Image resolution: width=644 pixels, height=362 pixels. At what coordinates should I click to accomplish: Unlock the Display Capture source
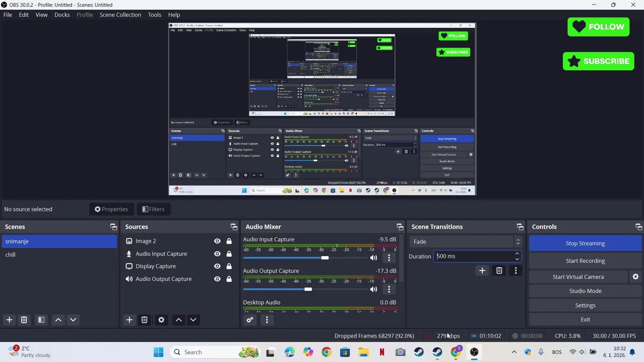tap(229, 266)
